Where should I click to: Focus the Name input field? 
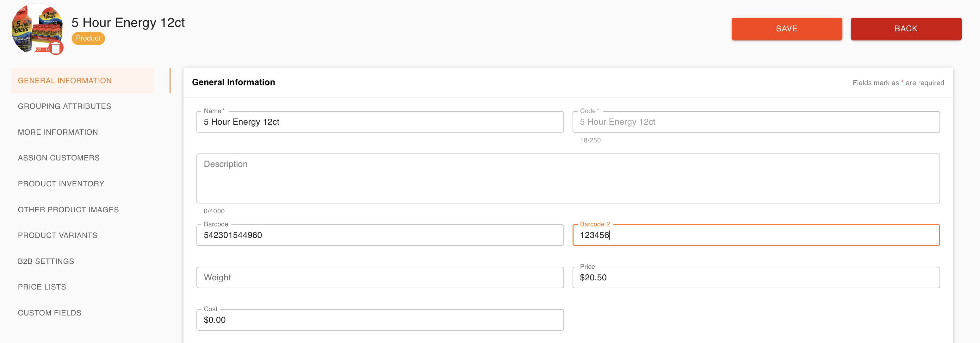[x=380, y=122]
